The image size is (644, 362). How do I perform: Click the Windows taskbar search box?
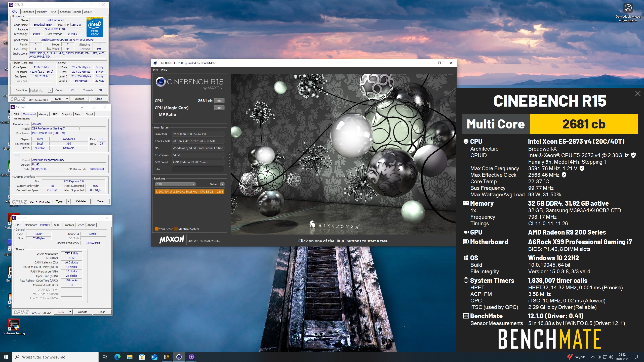(55, 357)
